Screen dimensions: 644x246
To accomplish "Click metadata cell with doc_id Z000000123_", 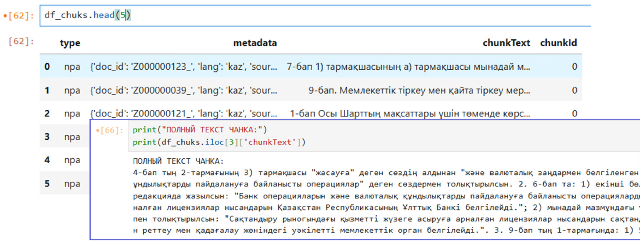I will click(x=184, y=67).
